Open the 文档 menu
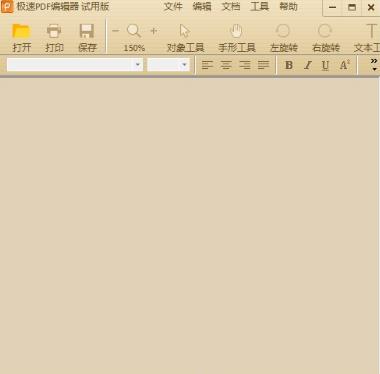This screenshot has height=374, width=380. [231, 7]
